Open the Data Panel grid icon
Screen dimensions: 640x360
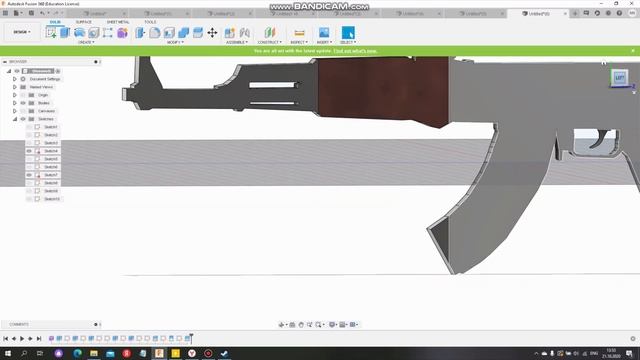pyautogui.click(x=5, y=13)
